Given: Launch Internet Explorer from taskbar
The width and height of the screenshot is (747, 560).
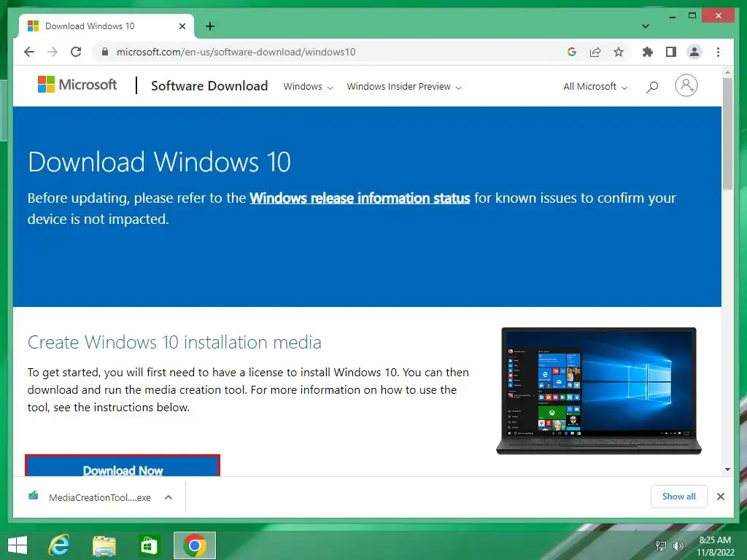Looking at the screenshot, I should pyautogui.click(x=59, y=545).
